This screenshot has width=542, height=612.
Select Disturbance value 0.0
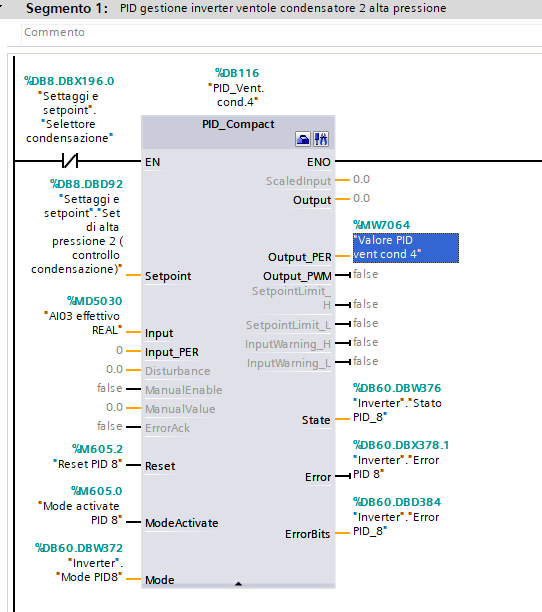115,369
